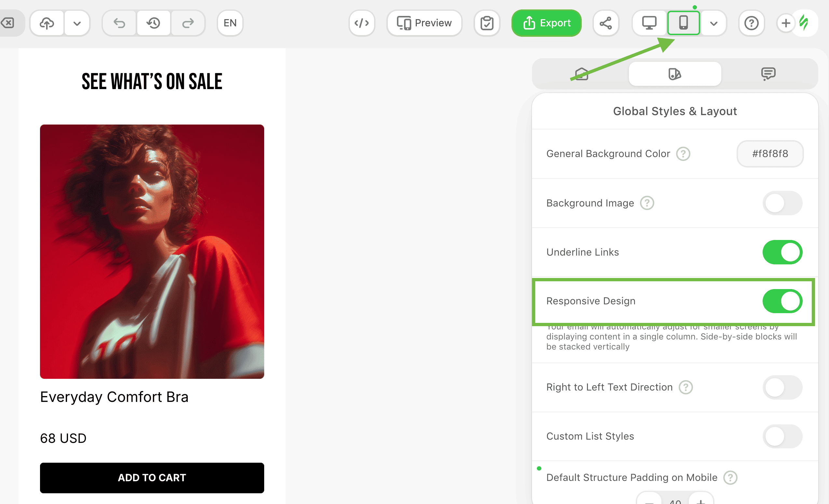Open the code editor view
The image size is (829, 504).
point(361,23)
